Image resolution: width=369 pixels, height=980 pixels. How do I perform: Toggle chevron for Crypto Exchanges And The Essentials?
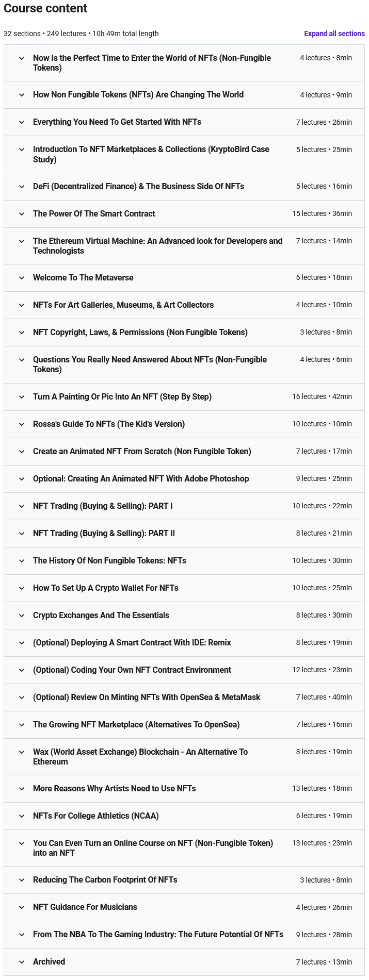[x=22, y=616]
